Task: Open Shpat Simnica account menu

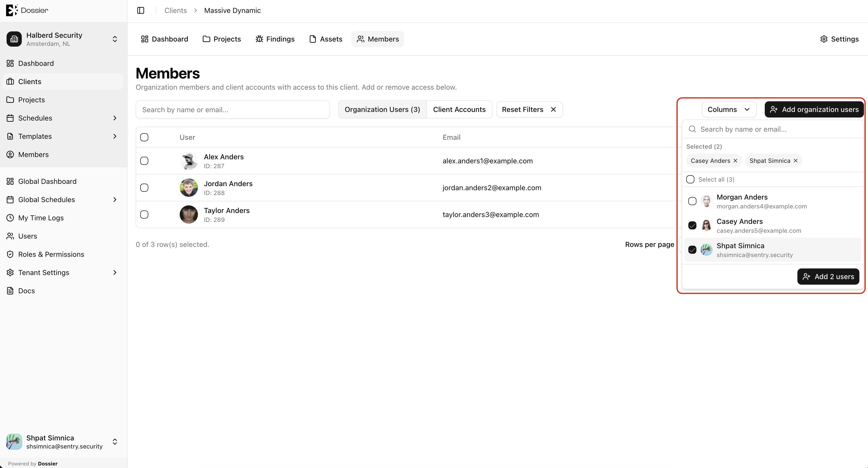Action: 62,442
